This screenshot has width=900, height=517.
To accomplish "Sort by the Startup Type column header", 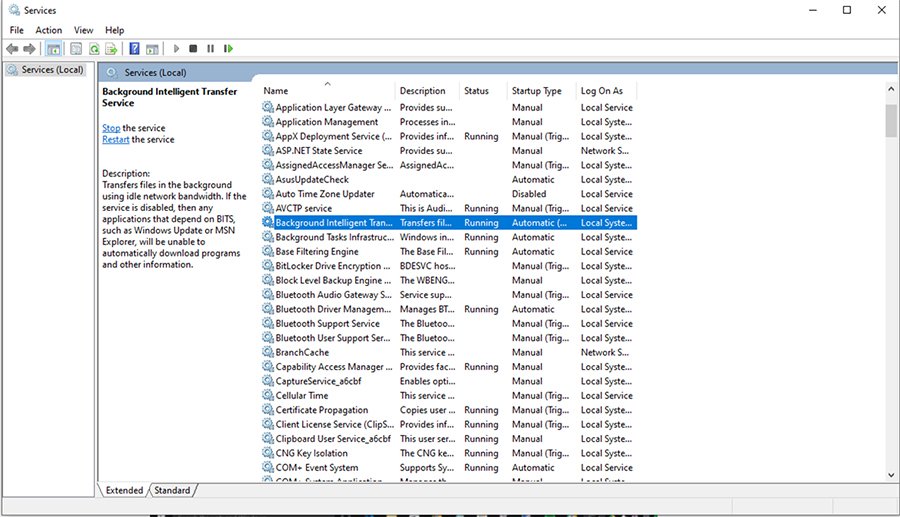I will pos(536,91).
